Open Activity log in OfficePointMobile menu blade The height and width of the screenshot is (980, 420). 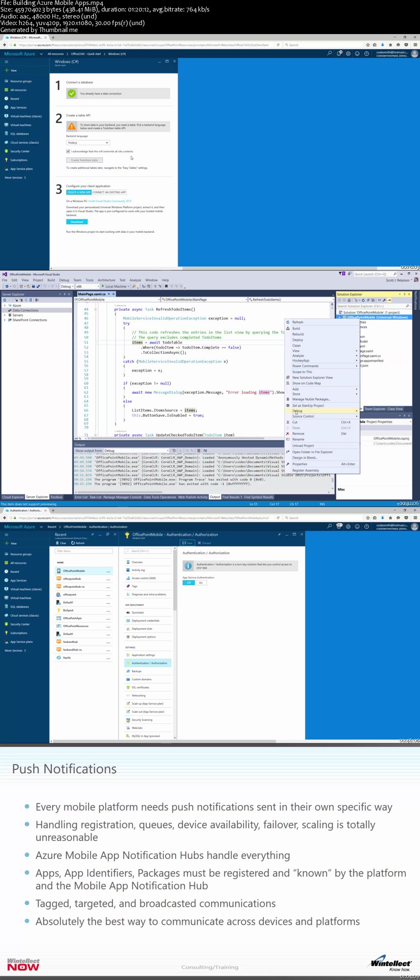148,570
